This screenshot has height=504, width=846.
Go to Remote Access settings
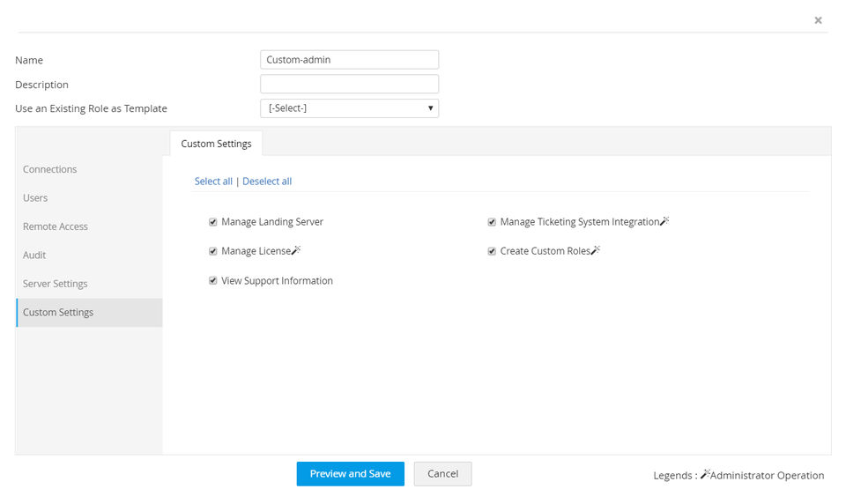click(56, 226)
